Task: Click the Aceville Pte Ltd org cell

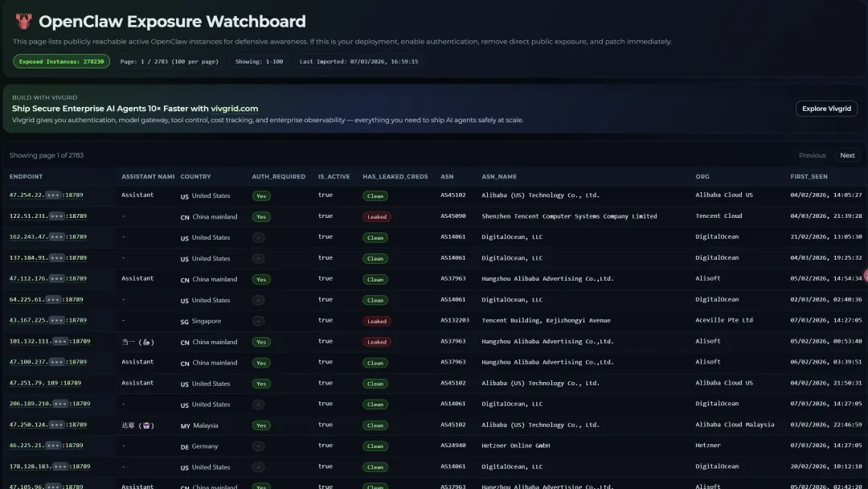Action: pyautogui.click(x=724, y=320)
